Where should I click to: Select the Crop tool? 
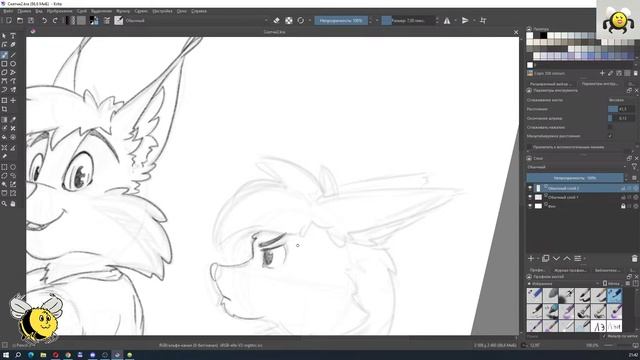click(4, 109)
